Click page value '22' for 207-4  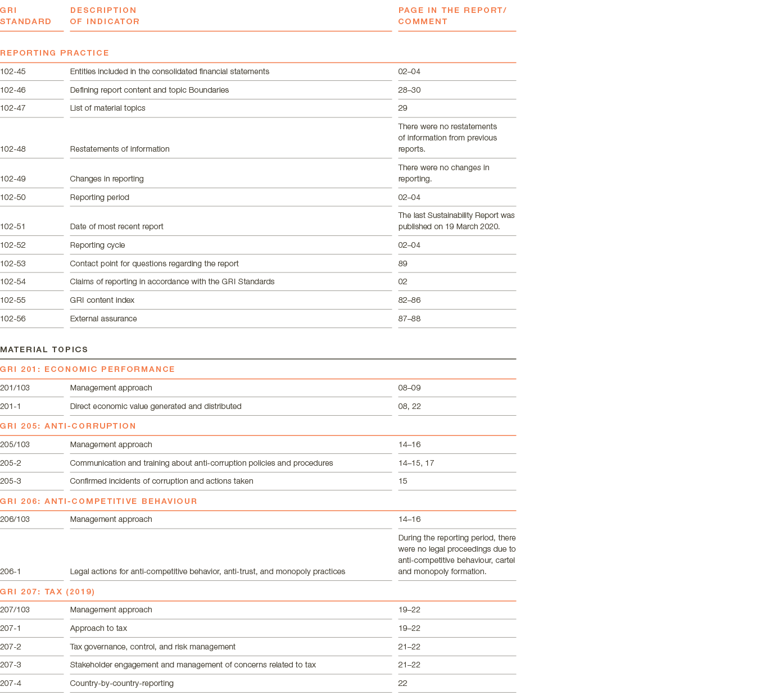pos(403,683)
